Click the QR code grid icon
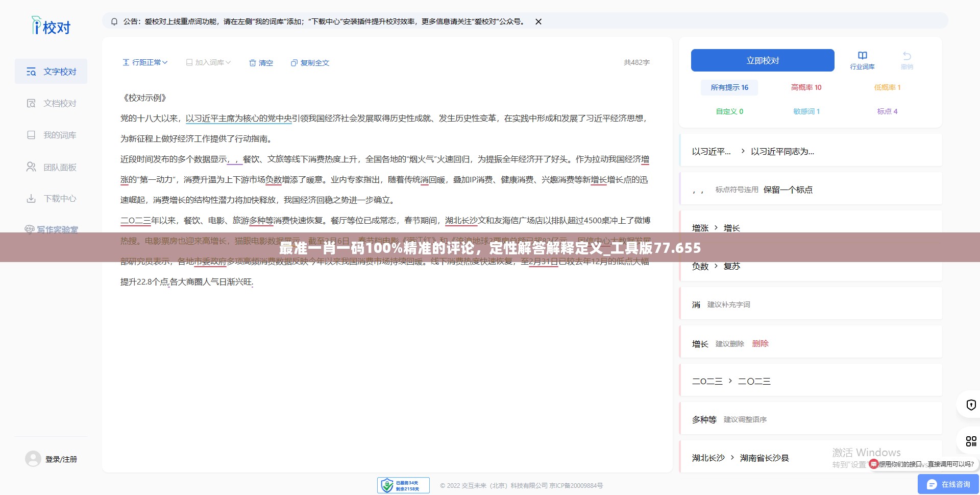This screenshot has width=980, height=495. click(971, 441)
